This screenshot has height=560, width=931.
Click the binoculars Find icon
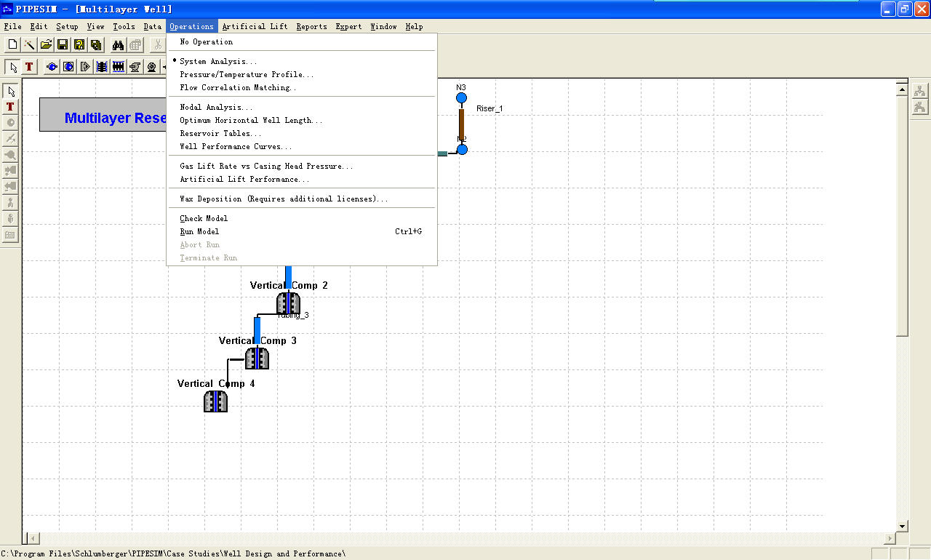pyautogui.click(x=119, y=45)
